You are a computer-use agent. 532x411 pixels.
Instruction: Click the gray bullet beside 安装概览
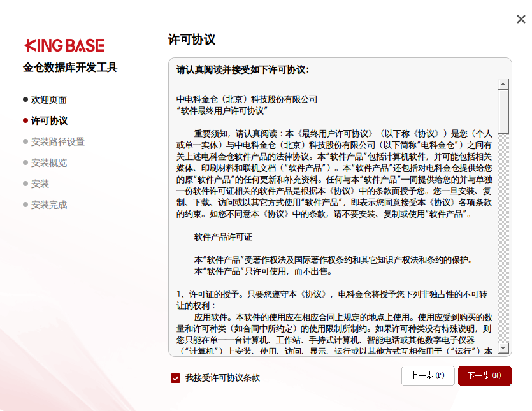tap(25, 162)
